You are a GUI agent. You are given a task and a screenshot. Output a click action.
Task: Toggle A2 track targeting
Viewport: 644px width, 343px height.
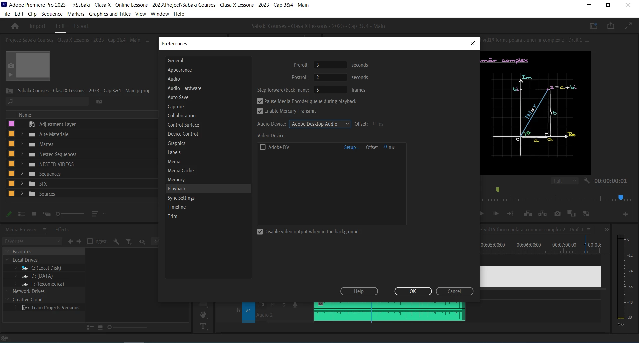pos(248,311)
